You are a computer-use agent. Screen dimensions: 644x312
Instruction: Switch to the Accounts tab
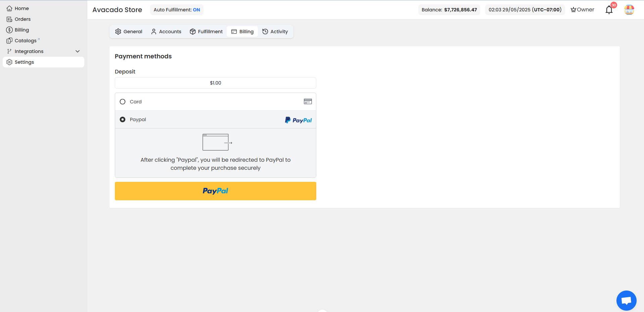(166, 32)
